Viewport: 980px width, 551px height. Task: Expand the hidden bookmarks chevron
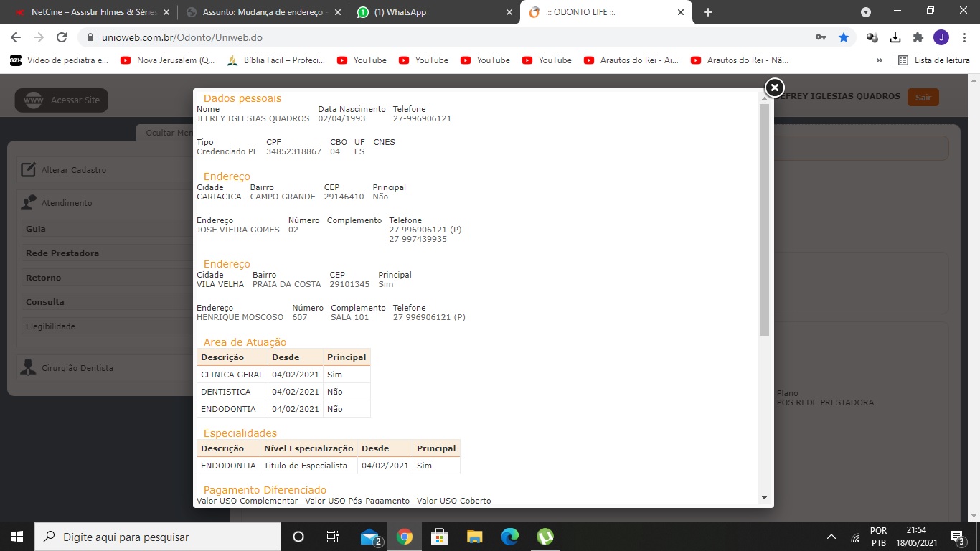point(880,60)
